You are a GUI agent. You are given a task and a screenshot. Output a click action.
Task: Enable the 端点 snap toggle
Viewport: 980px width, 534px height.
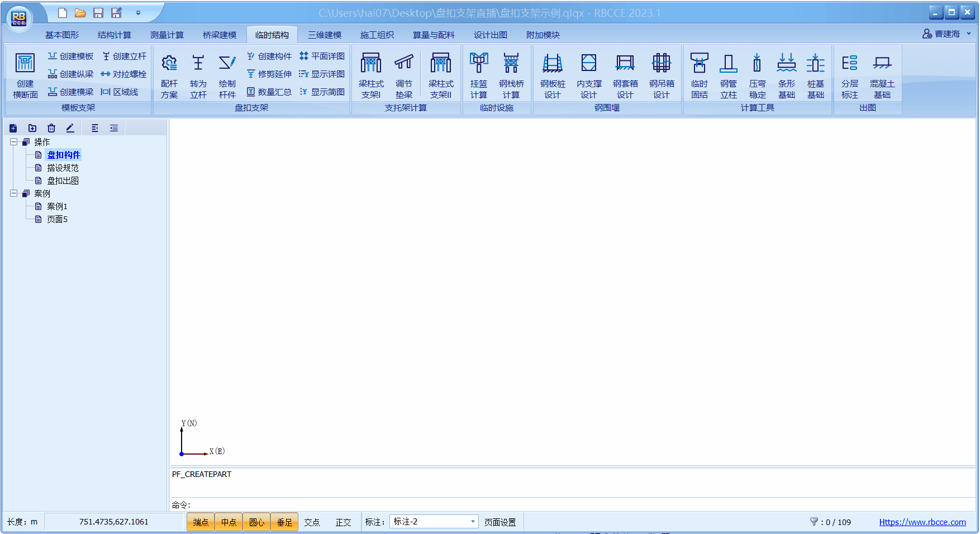[x=200, y=522]
